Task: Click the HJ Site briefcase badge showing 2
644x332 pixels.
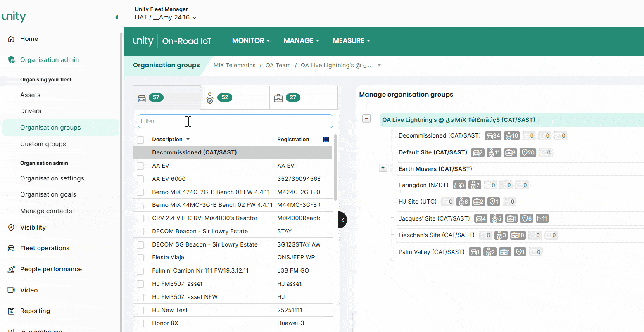Action: [478, 202]
